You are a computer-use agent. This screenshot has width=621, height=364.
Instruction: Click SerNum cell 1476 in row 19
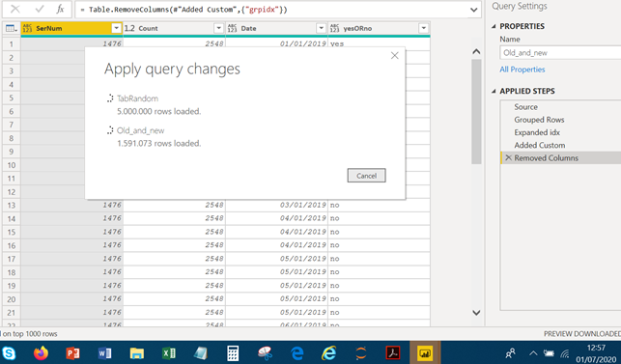(72, 285)
